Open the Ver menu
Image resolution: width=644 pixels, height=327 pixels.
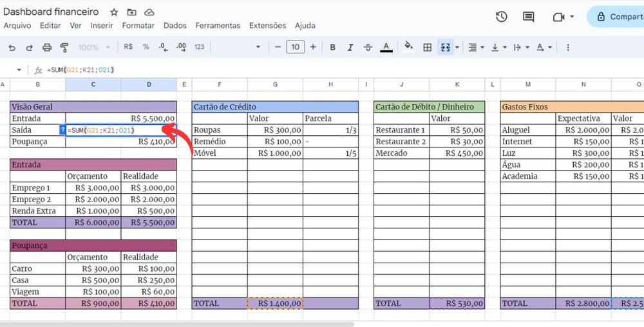(x=75, y=26)
